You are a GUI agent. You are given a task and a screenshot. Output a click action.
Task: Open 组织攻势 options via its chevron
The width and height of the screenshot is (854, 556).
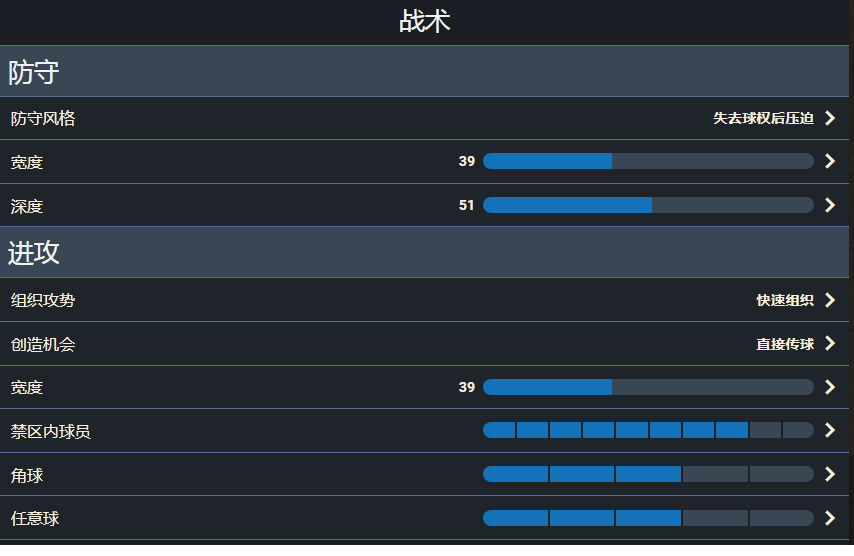coord(830,300)
